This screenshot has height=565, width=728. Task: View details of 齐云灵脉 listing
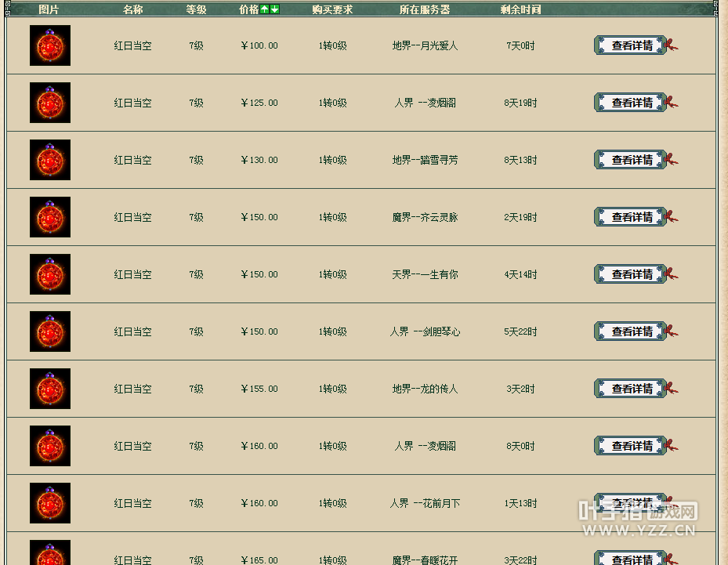point(631,217)
